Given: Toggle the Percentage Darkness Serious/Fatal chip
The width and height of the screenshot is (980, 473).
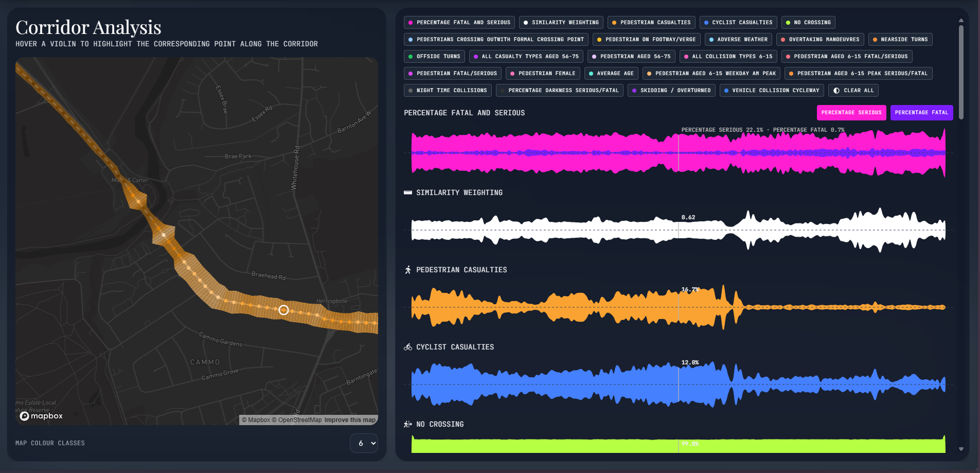Looking at the screenshot, I should (x=559, y=91).
